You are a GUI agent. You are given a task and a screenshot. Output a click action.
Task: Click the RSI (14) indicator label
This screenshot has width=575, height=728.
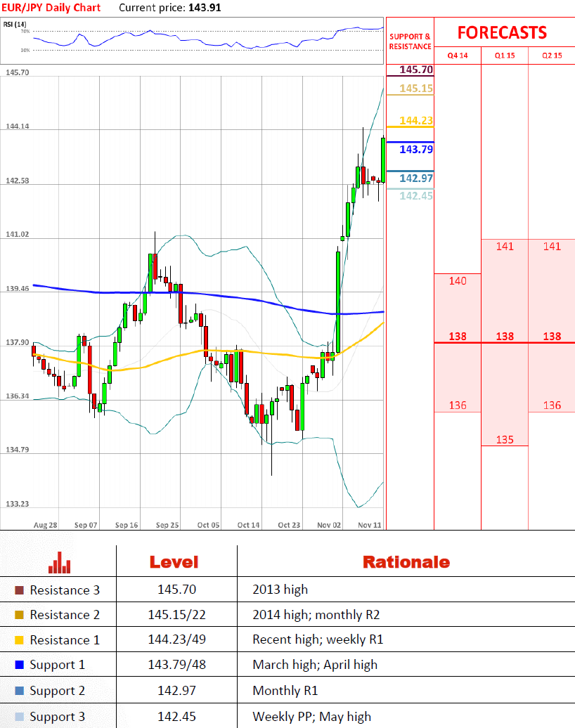pos(15,24)
